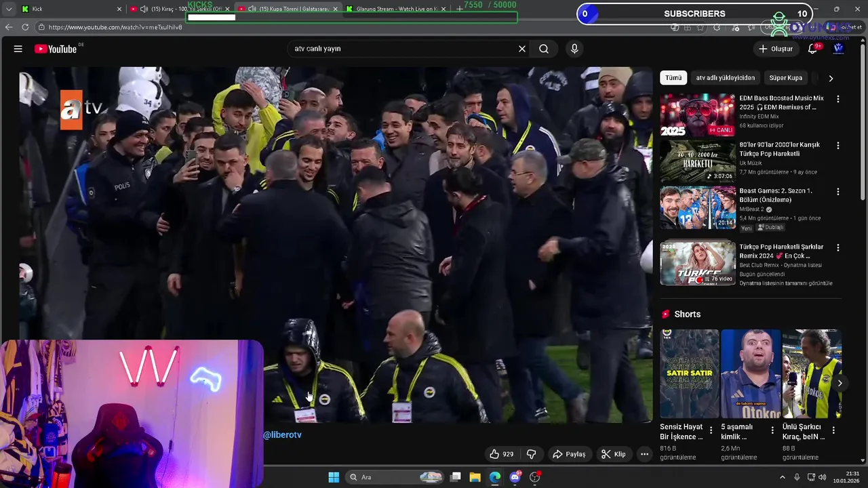Image resolution: width=868 pixels, height=488 pixels.
Task: Open Beast Games 2. Sezon thumbnail
Action: click(x=698, y=208)
